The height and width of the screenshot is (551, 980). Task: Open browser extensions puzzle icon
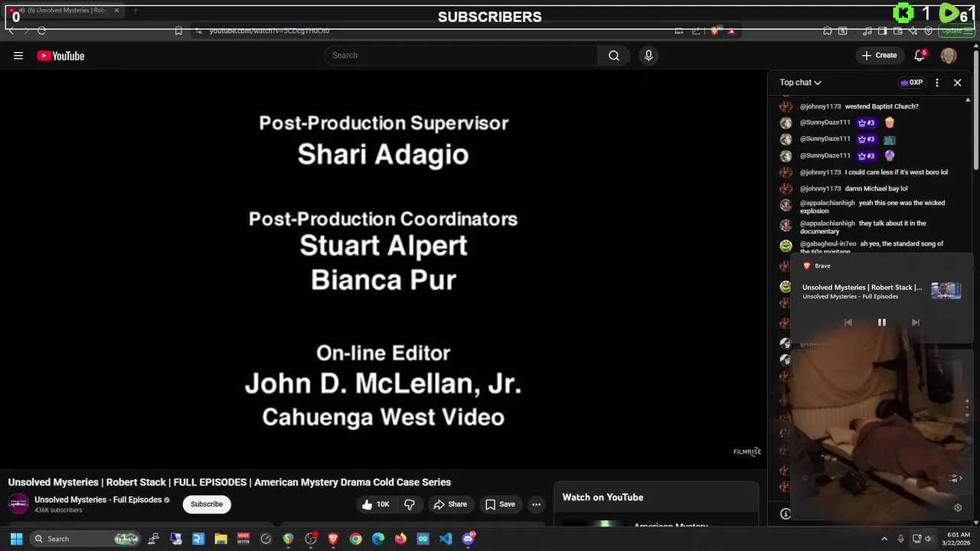coord(827,31)
